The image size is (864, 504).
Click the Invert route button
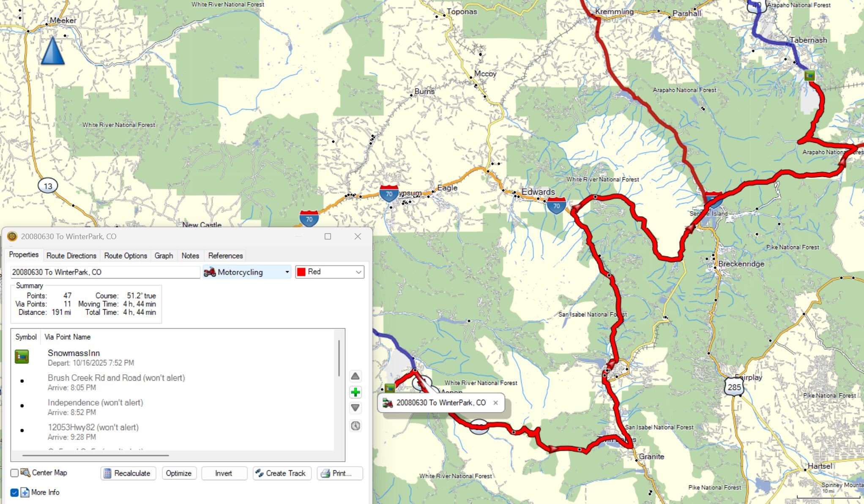point(224,473)
